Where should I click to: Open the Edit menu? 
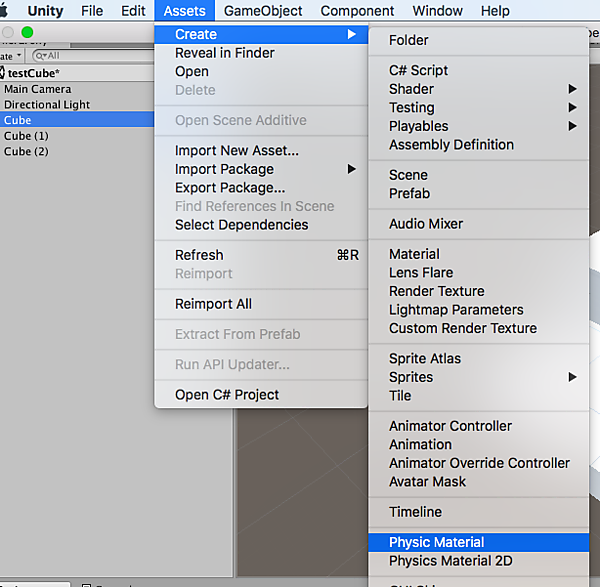click(133, 11)
